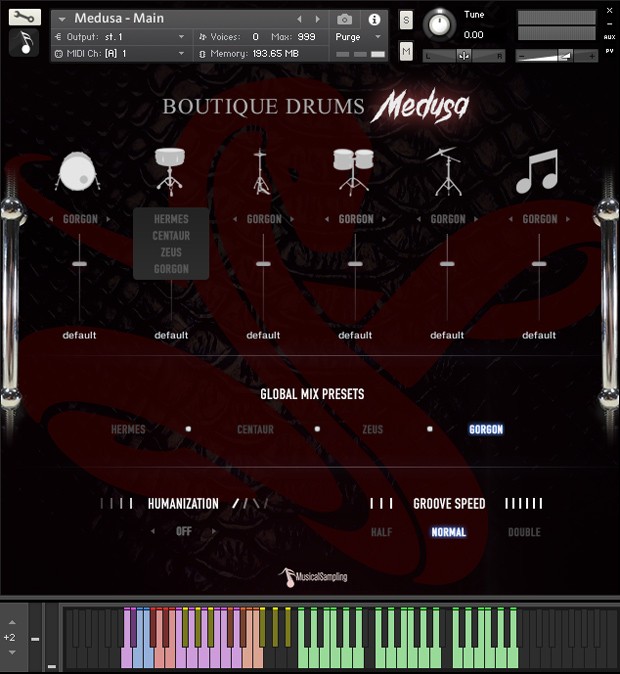Click the Tune knob
This screenshot has height=674, width=620.
tap(439, 25)
